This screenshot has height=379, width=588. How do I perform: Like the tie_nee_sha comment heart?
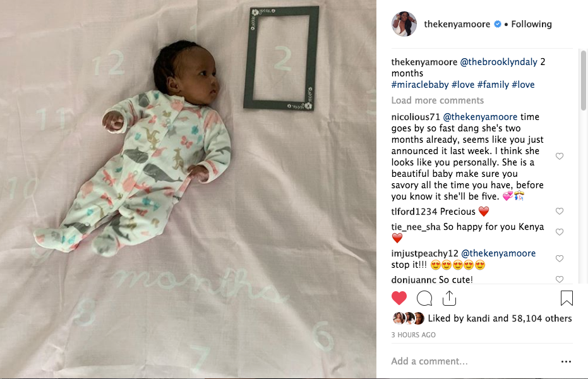[560, 232]
